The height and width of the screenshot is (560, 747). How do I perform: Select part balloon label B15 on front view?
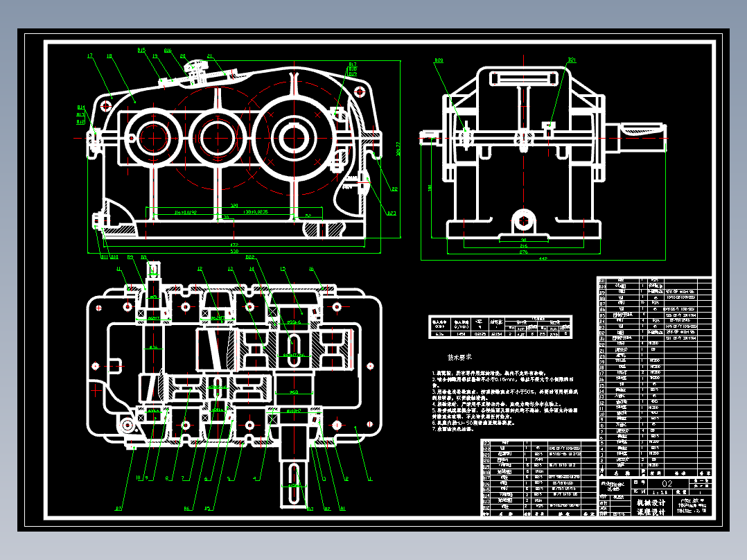pos(141,50)
